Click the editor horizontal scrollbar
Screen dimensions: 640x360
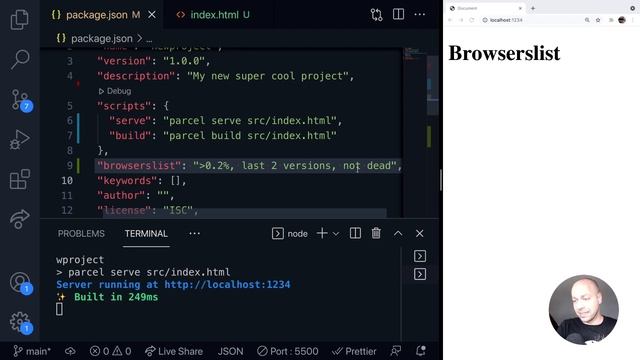pyautogui.click(x=244, y=213)
